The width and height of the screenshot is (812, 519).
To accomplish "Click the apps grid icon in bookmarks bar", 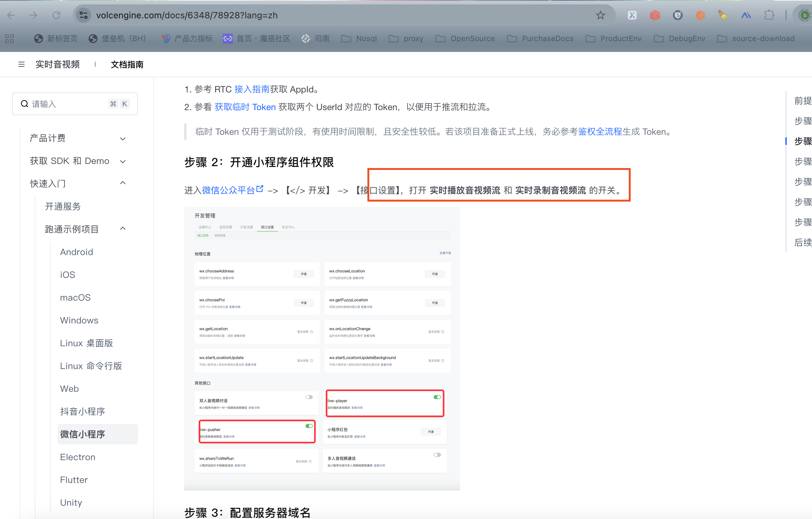I will pos(9,38).
